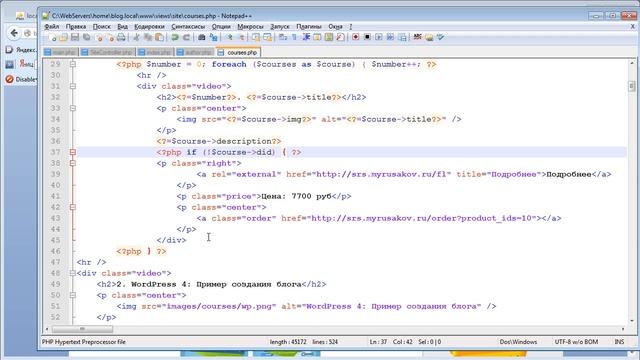
Task: Click the save recorded macro icon
Action: (402, 38)
